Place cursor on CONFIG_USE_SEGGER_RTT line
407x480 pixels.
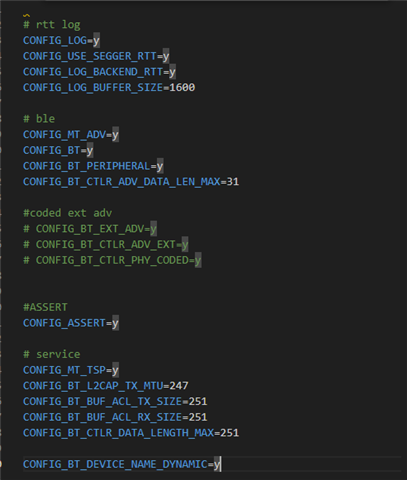96,56
